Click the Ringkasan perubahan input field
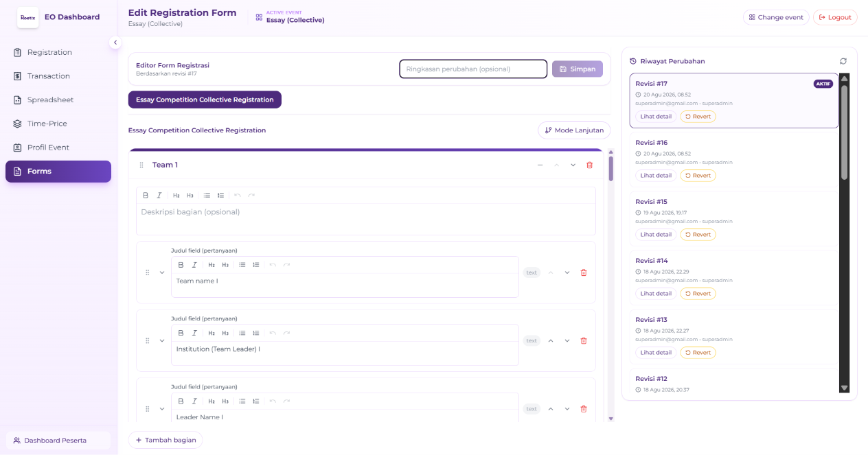This screenshot has height=455, width=868. [473, 69]
